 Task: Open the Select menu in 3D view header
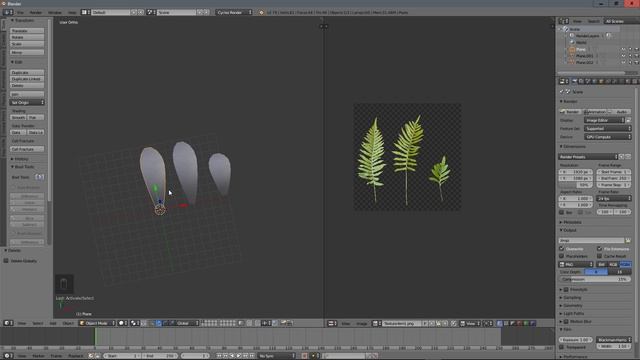(x=38, y=323)
